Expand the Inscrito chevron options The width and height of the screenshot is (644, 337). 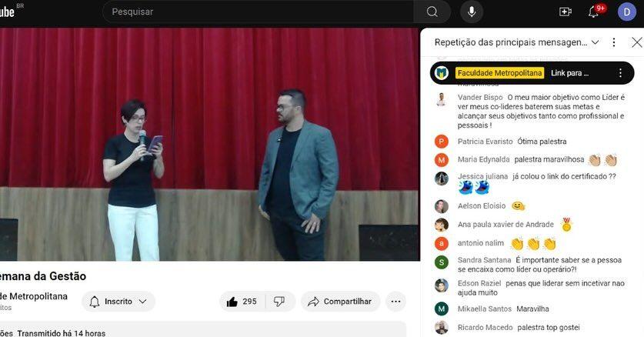143,302
